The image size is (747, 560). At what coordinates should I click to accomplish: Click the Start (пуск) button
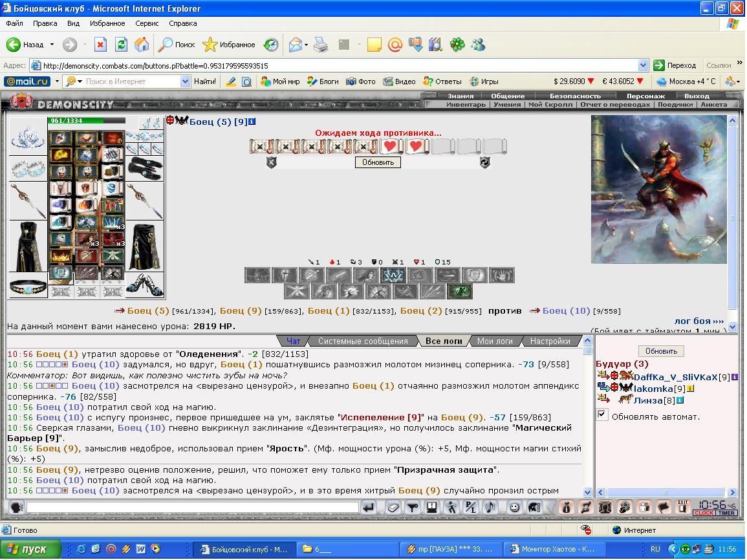[31, 549]
